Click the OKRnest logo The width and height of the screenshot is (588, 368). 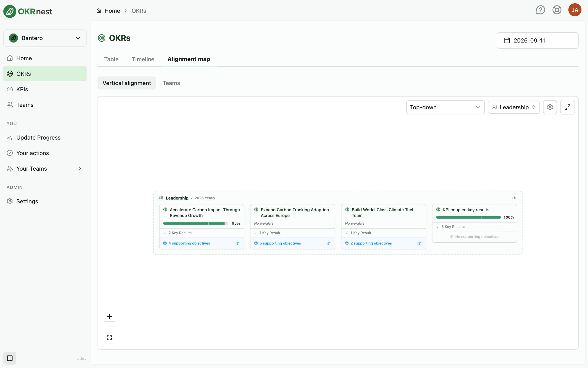tap(28, 11)
